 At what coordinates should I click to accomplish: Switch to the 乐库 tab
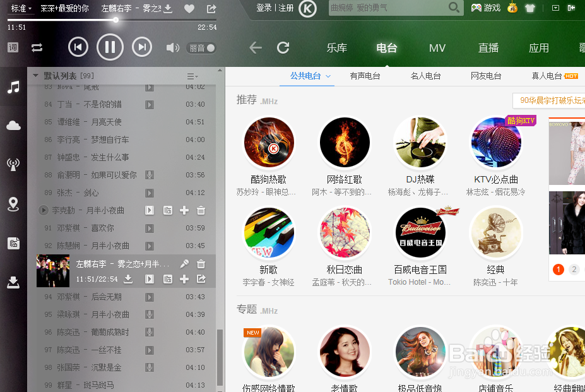337,48
